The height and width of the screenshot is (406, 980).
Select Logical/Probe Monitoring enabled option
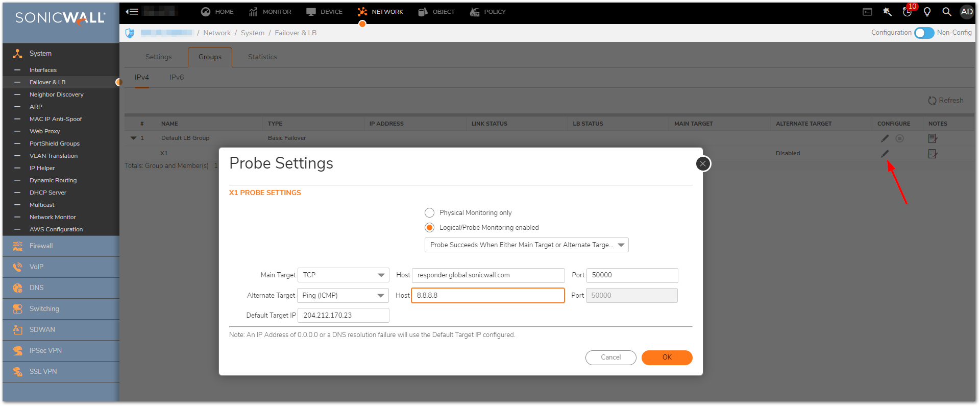pyautogui.click(x=430, y=228)
